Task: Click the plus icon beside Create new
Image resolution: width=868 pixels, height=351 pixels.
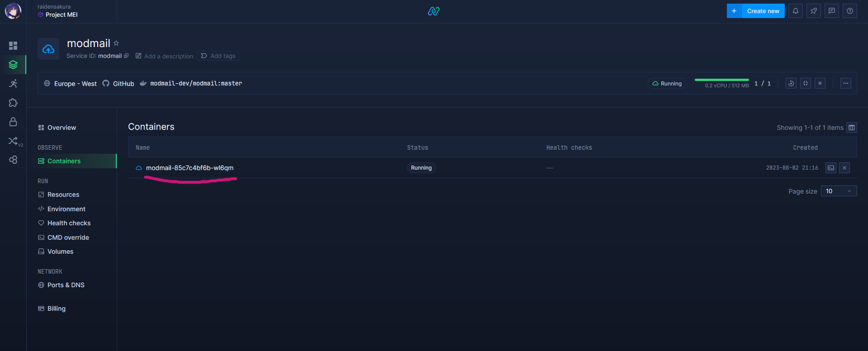Action: [x=734, y=11]
